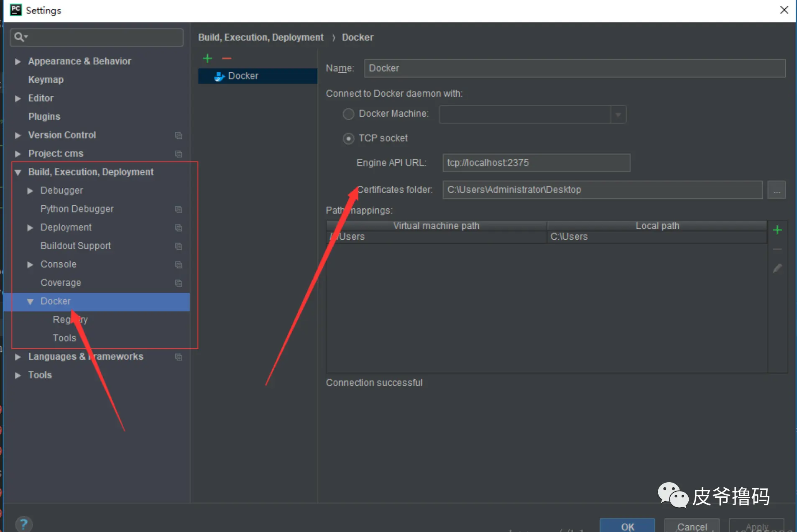Remove the selected Docker configuration
797x532 pixels.
[x=227, y=59]
